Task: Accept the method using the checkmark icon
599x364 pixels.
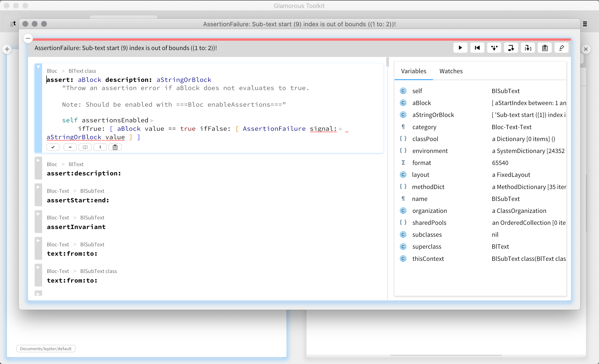Action: click(53, 147)
